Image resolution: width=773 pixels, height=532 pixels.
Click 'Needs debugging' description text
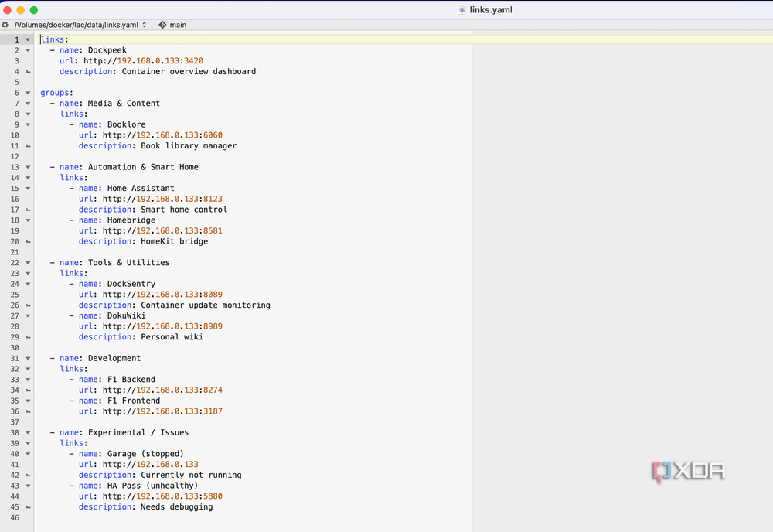click(177, 506)
